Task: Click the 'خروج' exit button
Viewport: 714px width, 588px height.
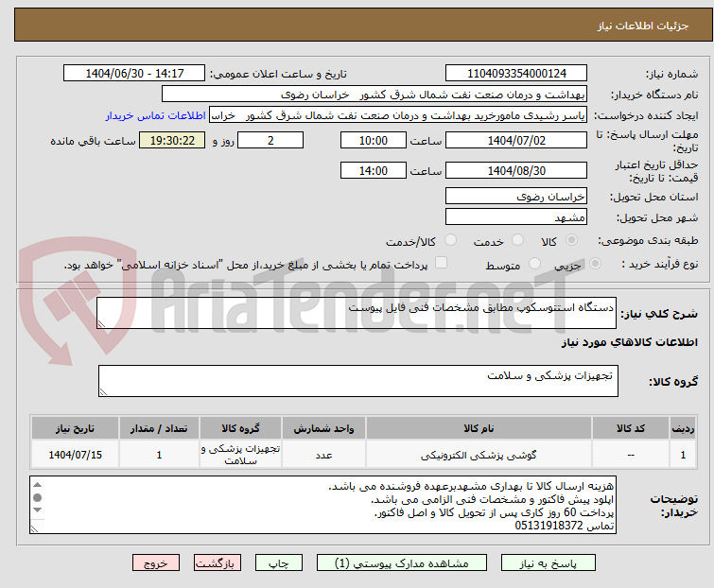Action: [156, 563]
